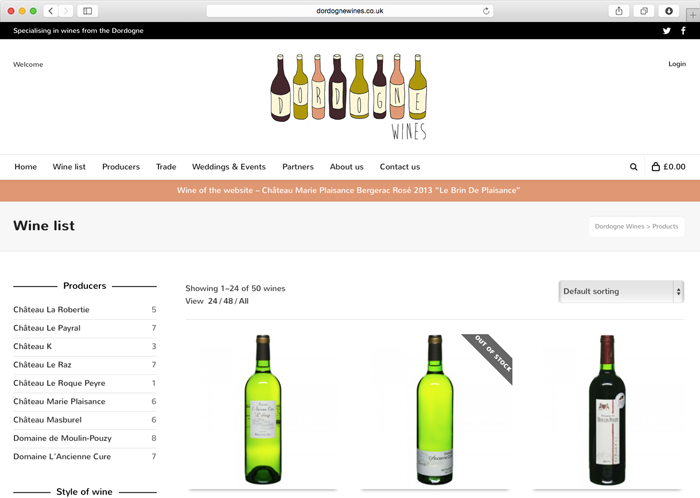Click the dordognewines.co.uk address bar

[x=350, y=11]
